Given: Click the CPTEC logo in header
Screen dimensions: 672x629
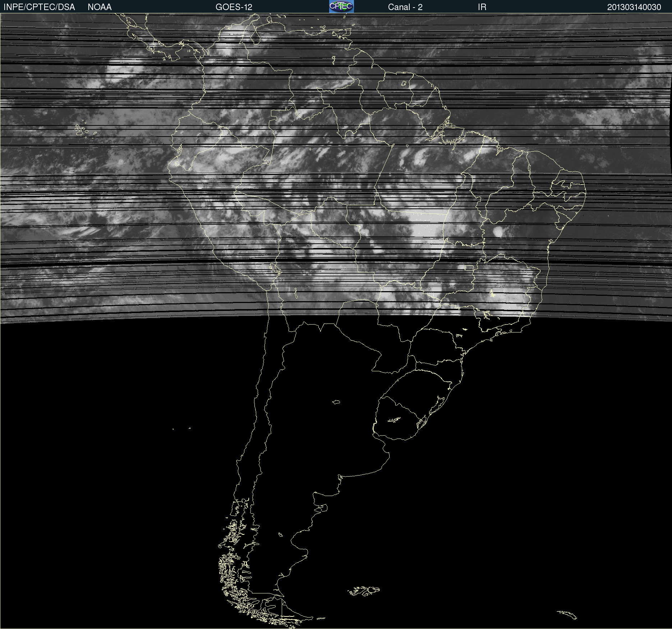Looking at the screenshot, I should (341, 6).
